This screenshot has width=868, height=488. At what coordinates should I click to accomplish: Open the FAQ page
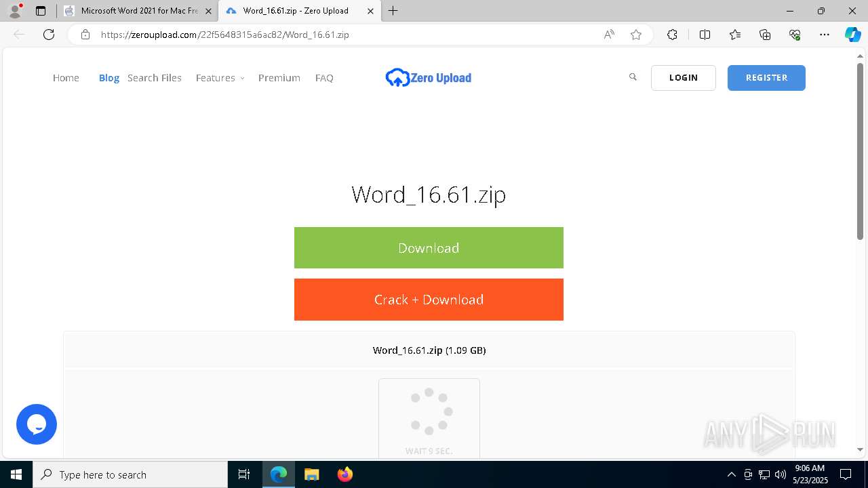(324, 78)
